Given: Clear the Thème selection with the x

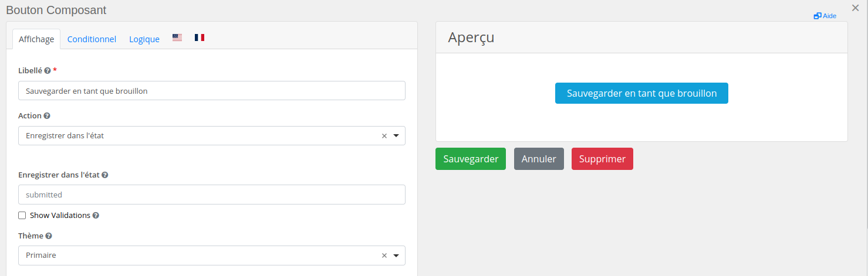Looking at the screenshot, I should pos(384,255).
